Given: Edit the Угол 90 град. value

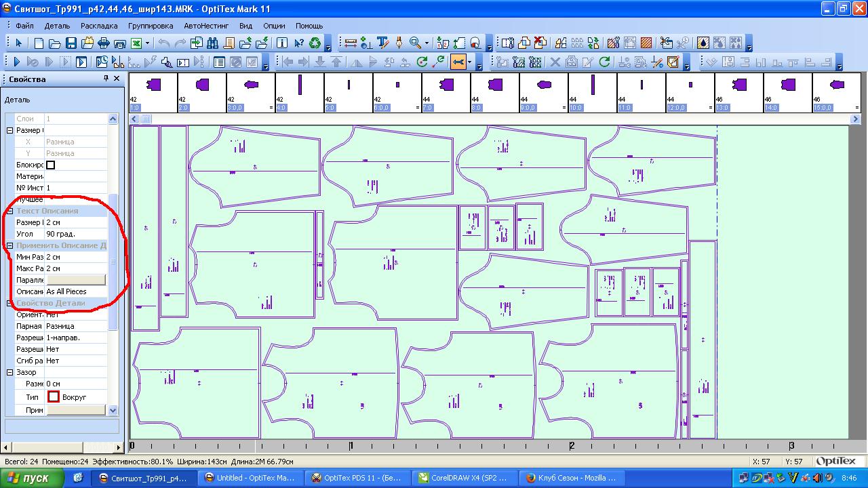Looking at the screenshot, I should 76,234.
